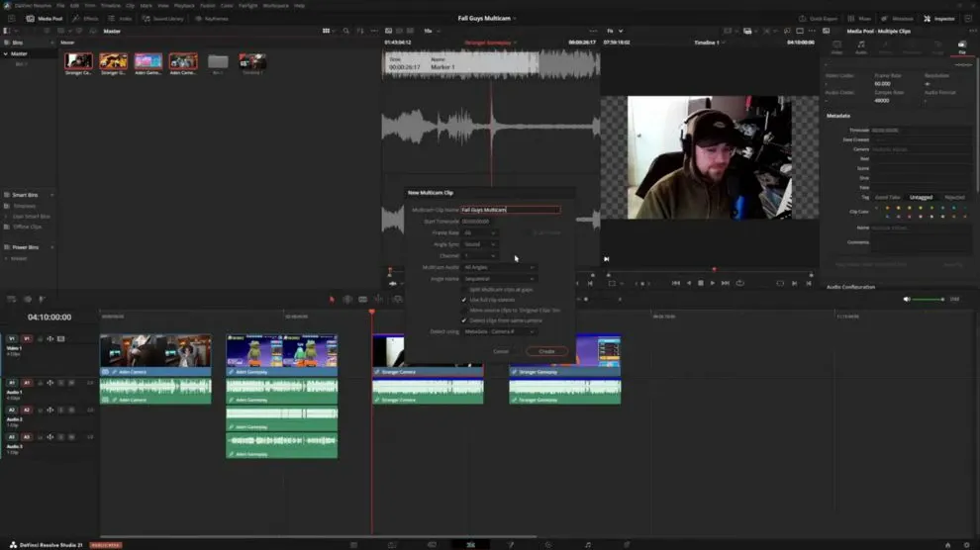The image size is (980, 550).
Task: Open the File menu
Action: pos(60,6)
